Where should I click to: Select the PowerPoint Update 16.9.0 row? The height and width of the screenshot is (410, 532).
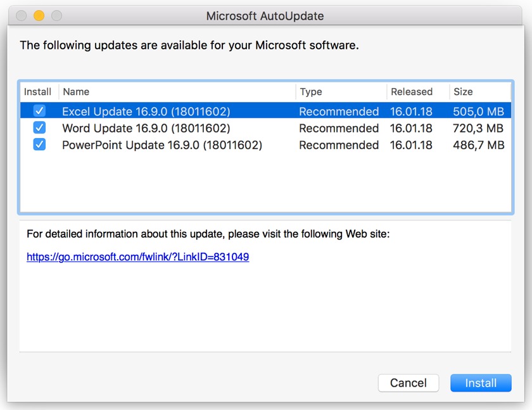click(162, 145)
